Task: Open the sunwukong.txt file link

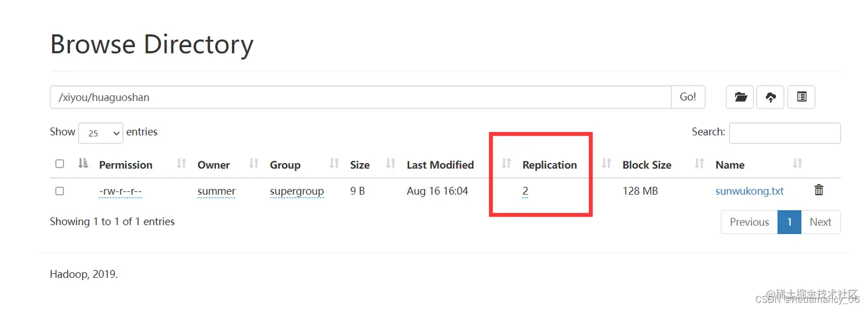Action: (749, 191)
